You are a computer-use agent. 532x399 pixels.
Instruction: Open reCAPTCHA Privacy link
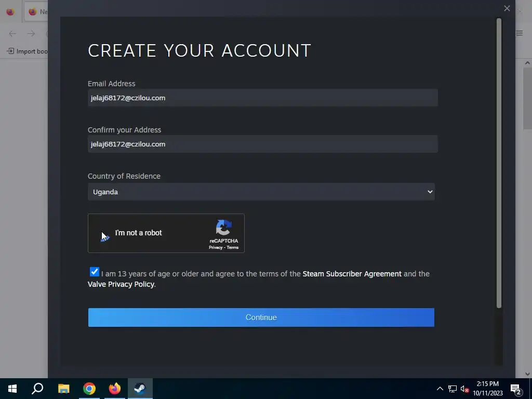[216, 247]
